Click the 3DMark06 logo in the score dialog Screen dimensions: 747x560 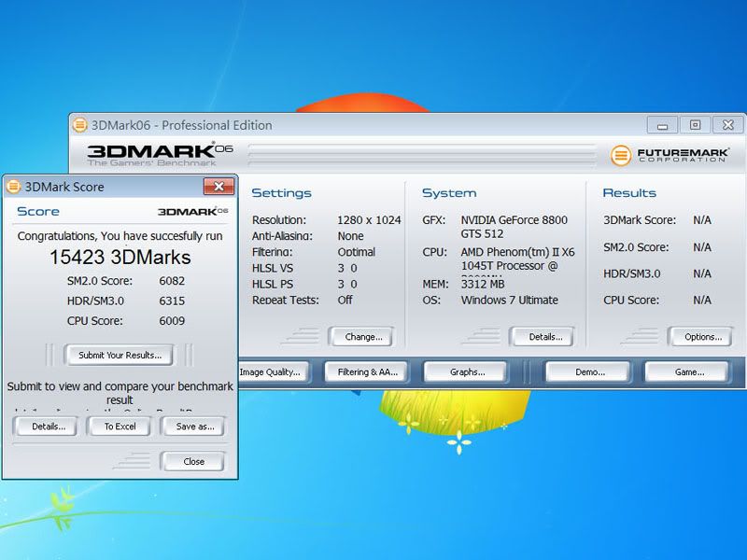coord(193,212)
